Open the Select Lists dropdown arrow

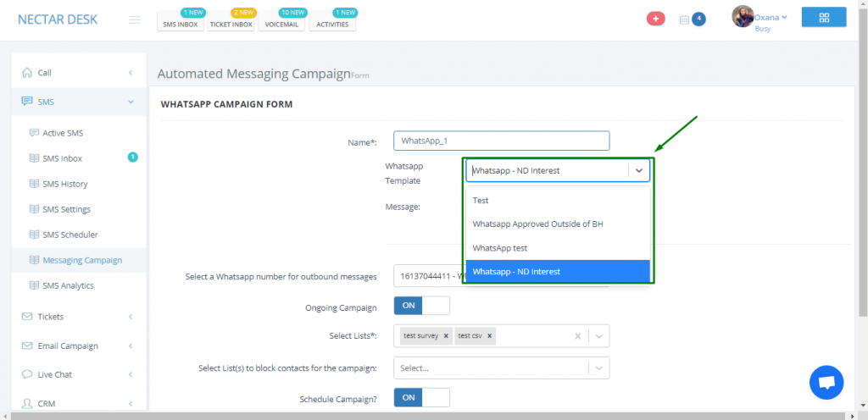pos(599,335)
